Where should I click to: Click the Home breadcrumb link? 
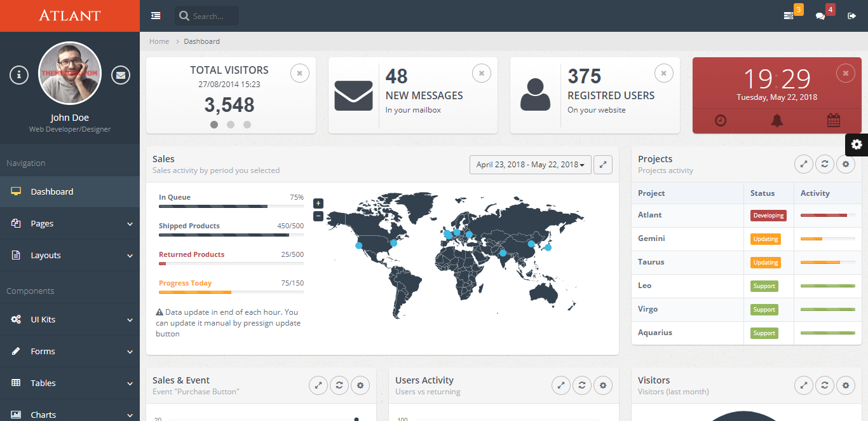[x=159, y=41]
